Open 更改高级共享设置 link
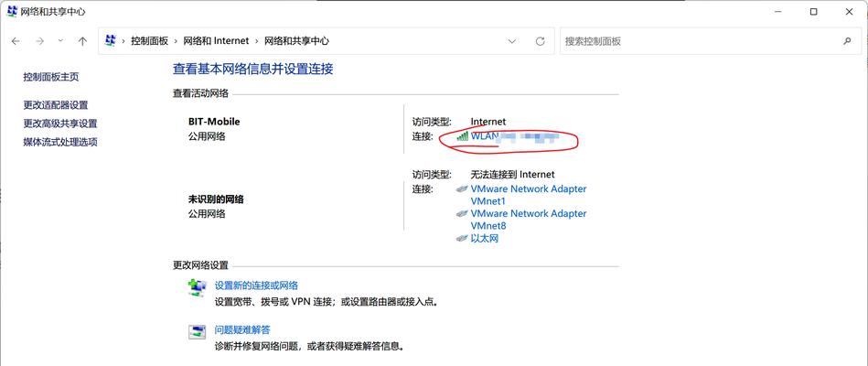868x366 pixels. 60,124
